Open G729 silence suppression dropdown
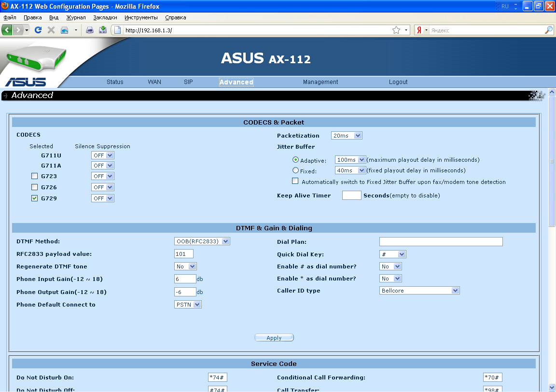The height and width of the screenshot is (392, 556). (x=102, y=198)
